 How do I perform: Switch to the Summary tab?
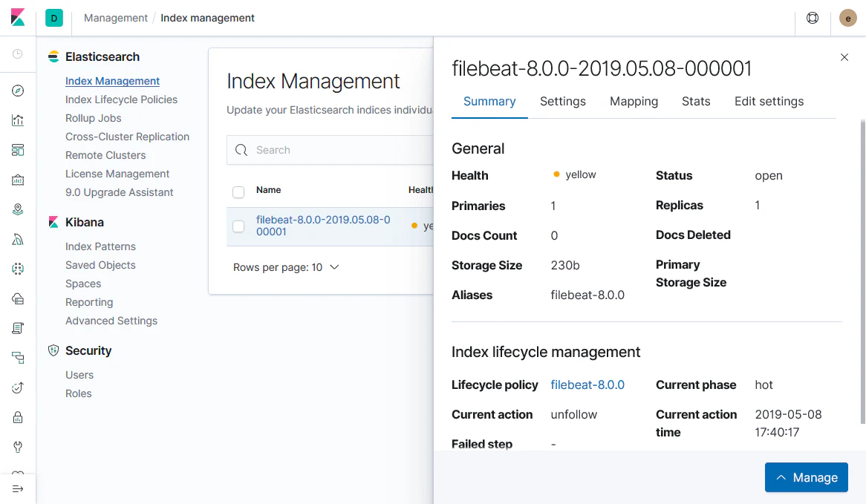tap(489, 102)
